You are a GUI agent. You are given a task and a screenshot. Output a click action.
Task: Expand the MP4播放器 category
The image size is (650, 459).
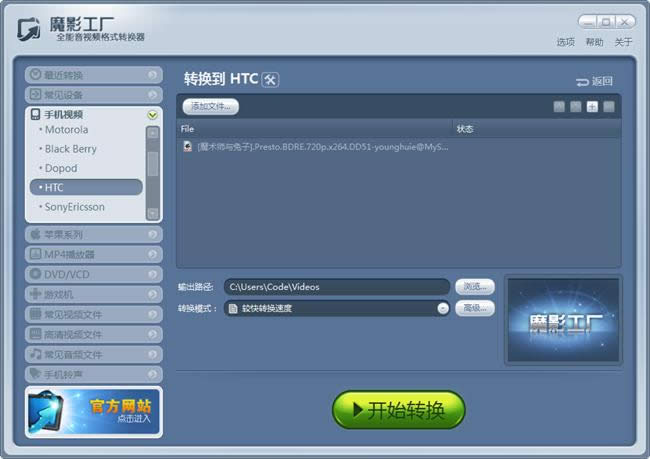point(94,254)
